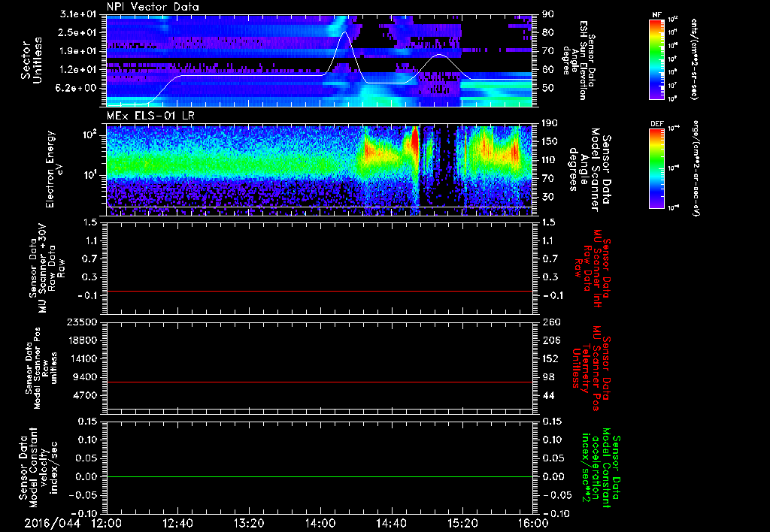The width and height of the screenshot is (770, 532).
Task: Click the 4700 scanner position tick value
Action: click(84, 395)
